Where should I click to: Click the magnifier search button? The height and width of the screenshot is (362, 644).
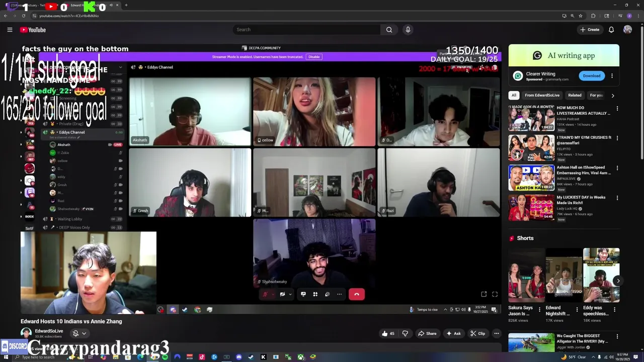[x=389, y=30]
